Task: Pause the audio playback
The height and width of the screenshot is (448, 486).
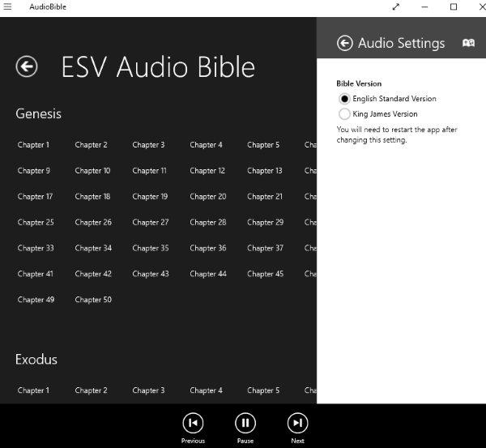Action: coord(245,422)
